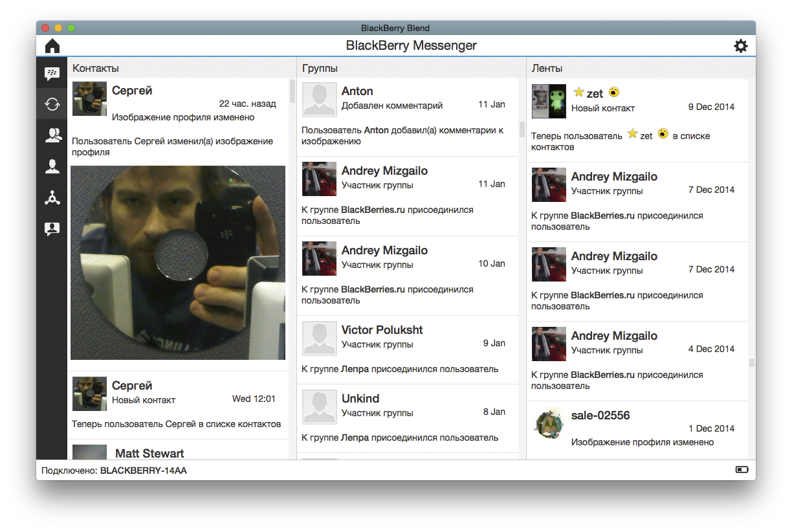This screenshot has width=792, height=532.
Task: Click 'Теперь пользователь Сергей в списке контактов'
Action: coord(176,425)
